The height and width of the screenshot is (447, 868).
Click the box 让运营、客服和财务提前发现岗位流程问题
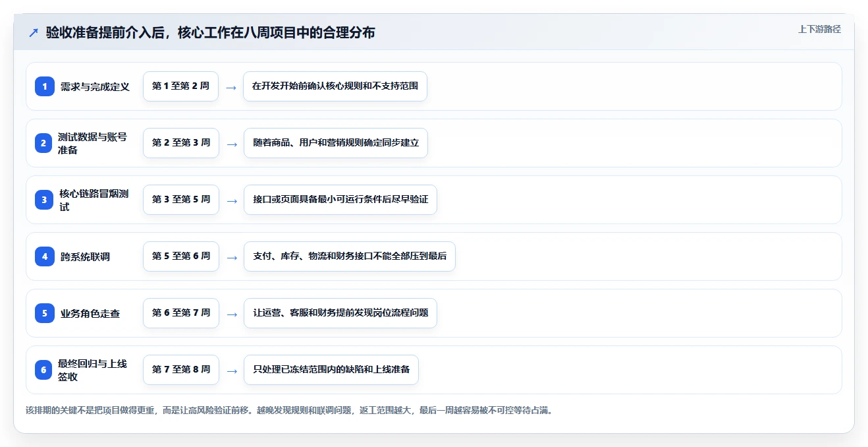click(x=340, y=313)
